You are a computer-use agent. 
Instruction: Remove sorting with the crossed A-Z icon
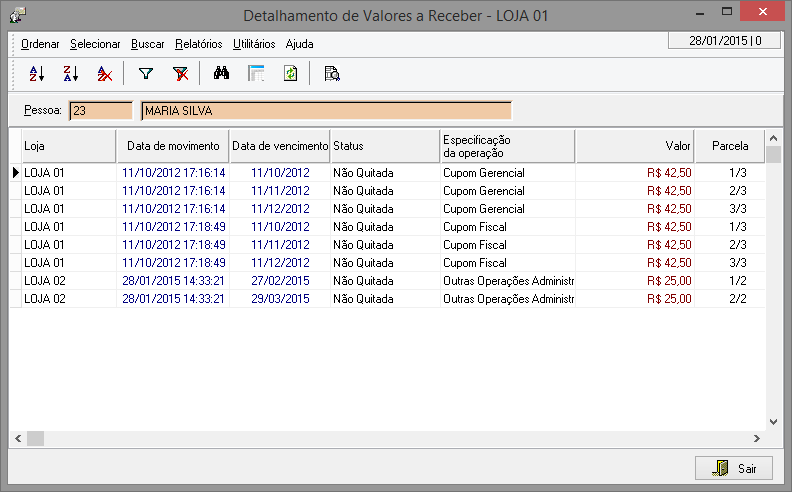pyautogui.click(x=103, y=73)
